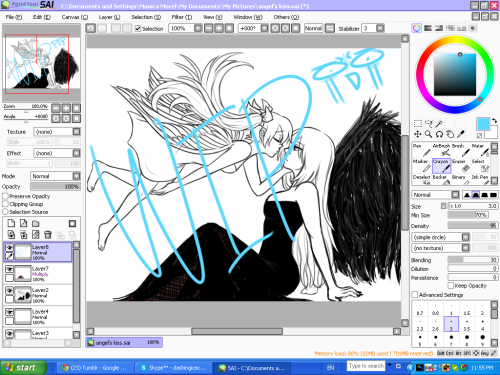Select the AirBrush tool

(441, 150)
